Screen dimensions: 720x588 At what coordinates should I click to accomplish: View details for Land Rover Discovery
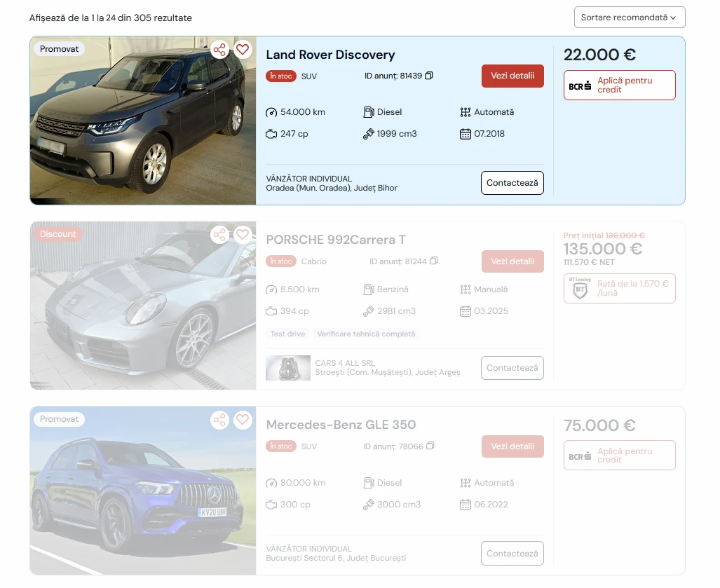(512, 76)
